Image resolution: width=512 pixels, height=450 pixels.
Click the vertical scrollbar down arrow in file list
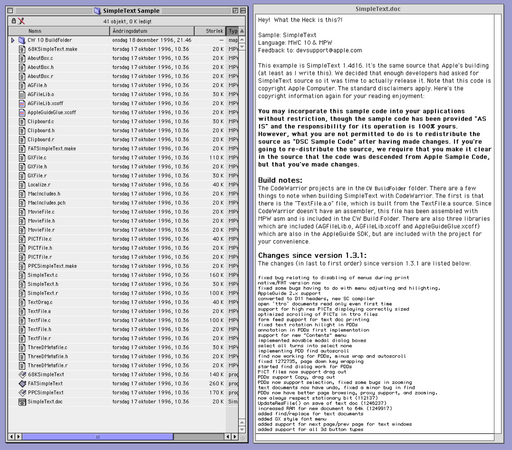click(x=242, y=429)
